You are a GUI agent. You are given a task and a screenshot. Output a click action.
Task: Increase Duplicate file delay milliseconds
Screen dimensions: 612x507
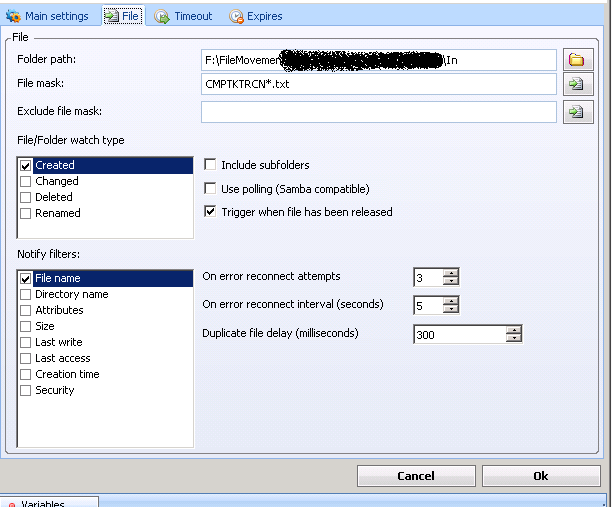pyautogui.click(x=514, y=330)
